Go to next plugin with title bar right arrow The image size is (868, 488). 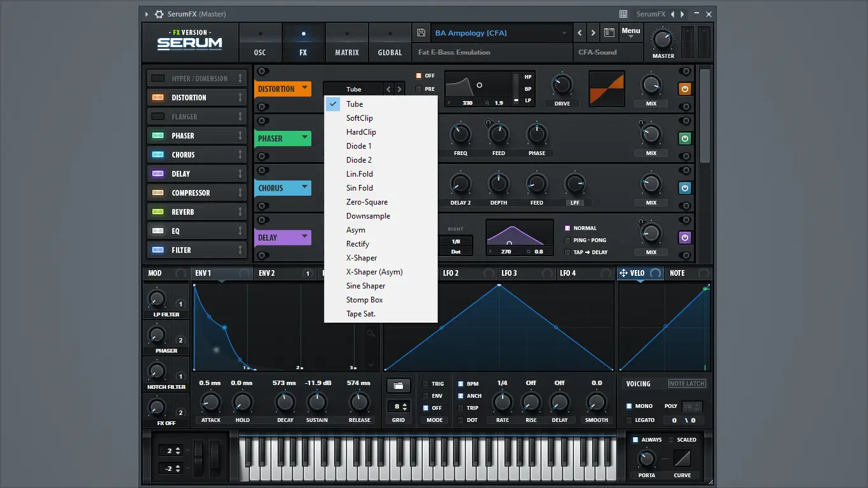coord(682,14)
